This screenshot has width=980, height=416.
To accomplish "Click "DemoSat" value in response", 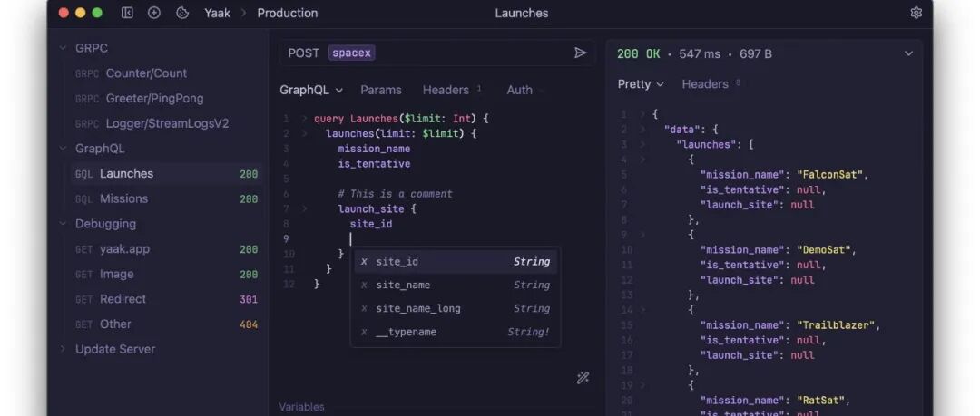I will [x=825, y=250].
